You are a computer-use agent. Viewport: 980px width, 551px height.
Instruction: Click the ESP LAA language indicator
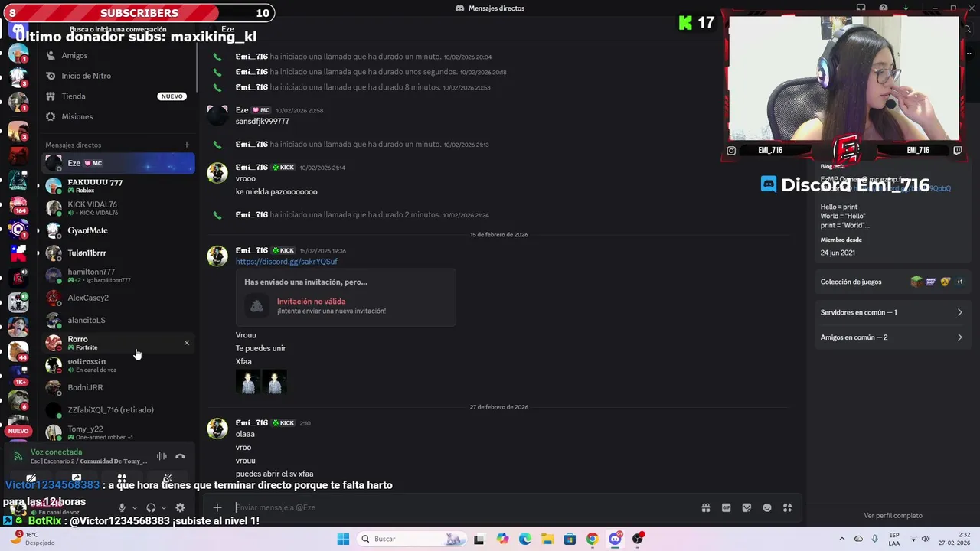tap(894, 539)
